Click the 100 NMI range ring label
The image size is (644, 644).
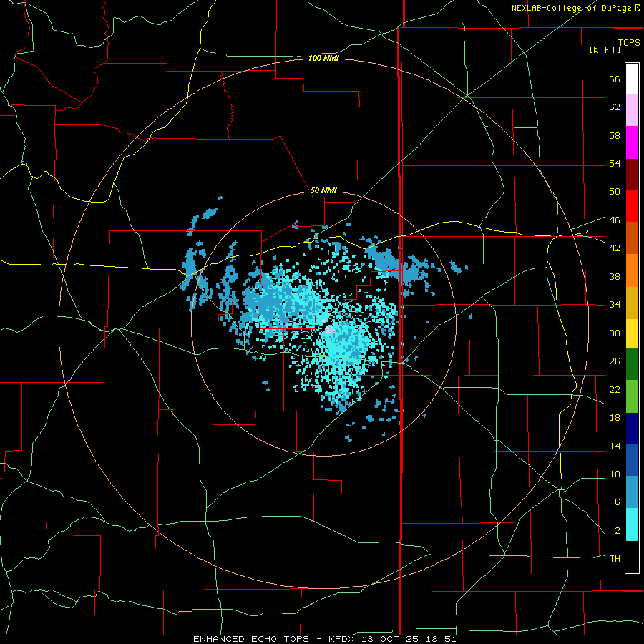tap(323, 59)
